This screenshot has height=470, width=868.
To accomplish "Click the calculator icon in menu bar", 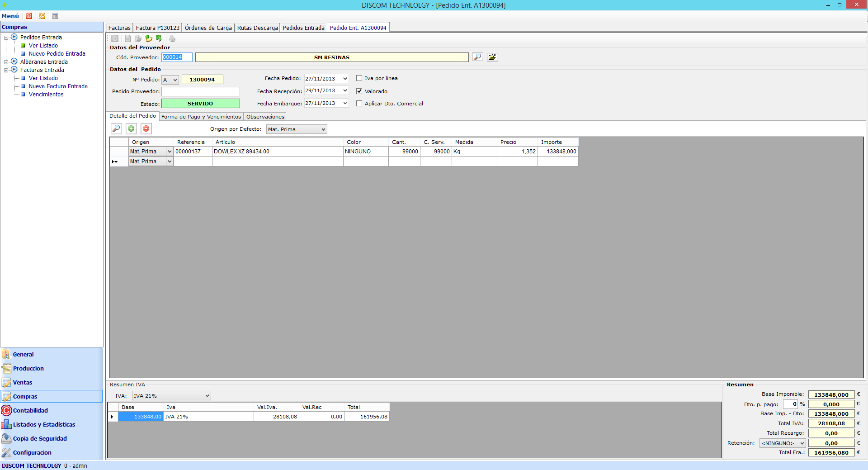I will (55, 16).
